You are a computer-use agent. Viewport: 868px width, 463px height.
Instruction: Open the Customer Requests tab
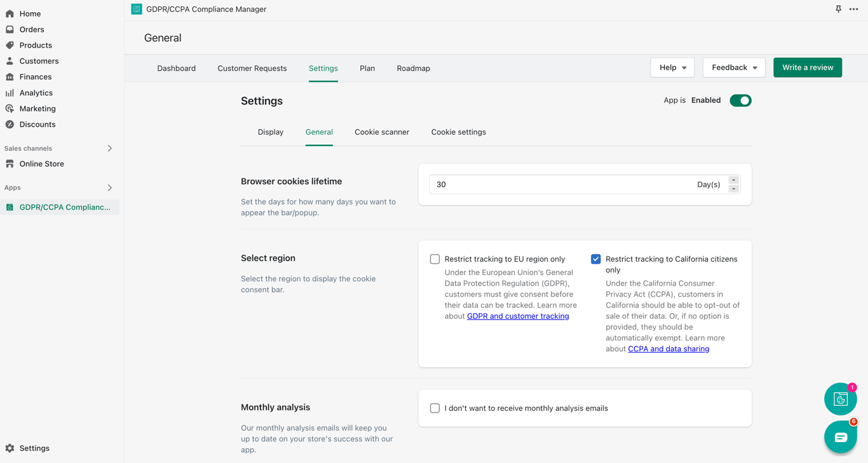tap(252, 69)
